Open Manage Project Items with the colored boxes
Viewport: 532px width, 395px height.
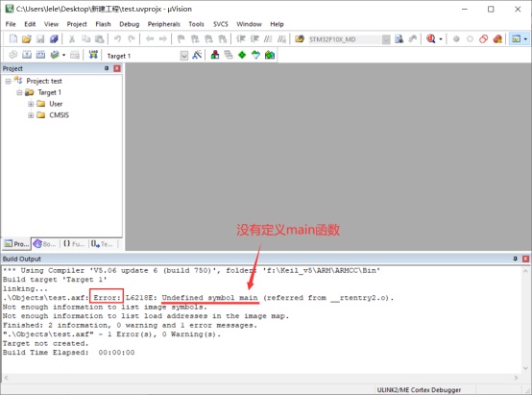215,55
